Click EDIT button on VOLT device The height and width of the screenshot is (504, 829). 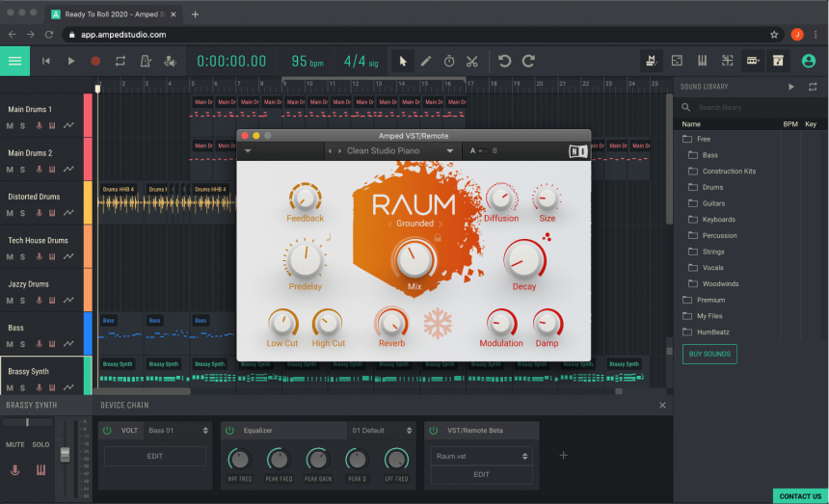[x=155, y=456]
